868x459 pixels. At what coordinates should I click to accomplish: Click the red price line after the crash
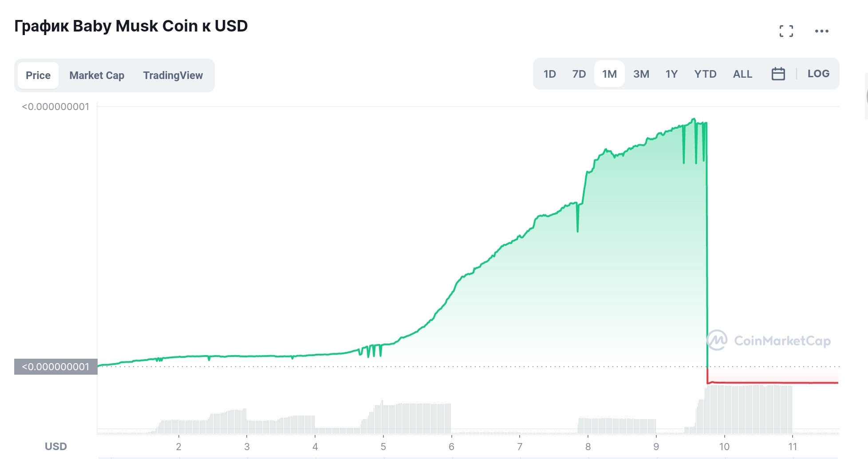coord(772,382)
